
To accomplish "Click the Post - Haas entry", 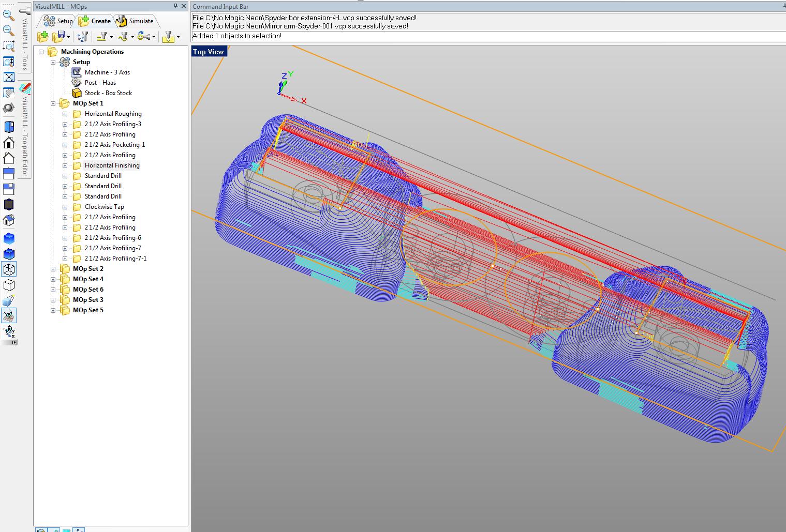I will (x=100, y=83).
